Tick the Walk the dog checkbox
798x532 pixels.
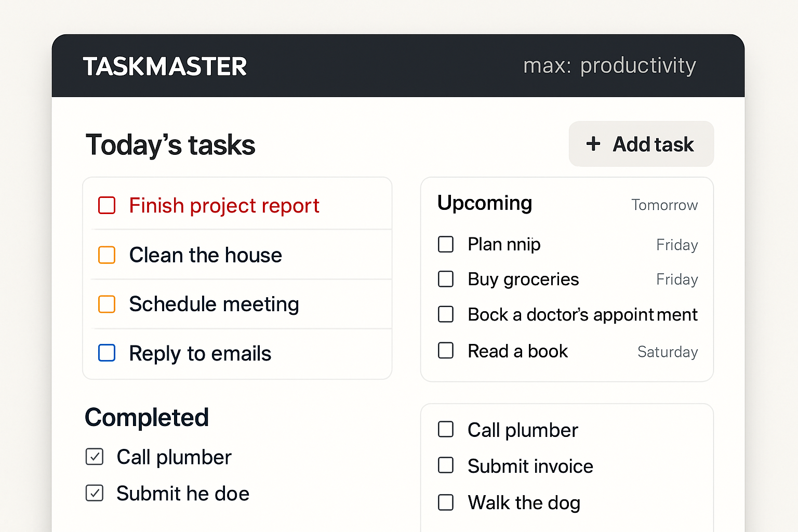pos(446,502)
